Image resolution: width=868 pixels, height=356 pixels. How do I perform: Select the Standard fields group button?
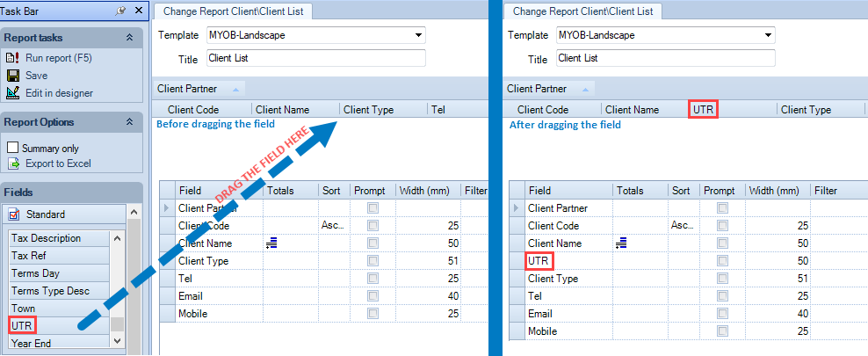[63, 214]
